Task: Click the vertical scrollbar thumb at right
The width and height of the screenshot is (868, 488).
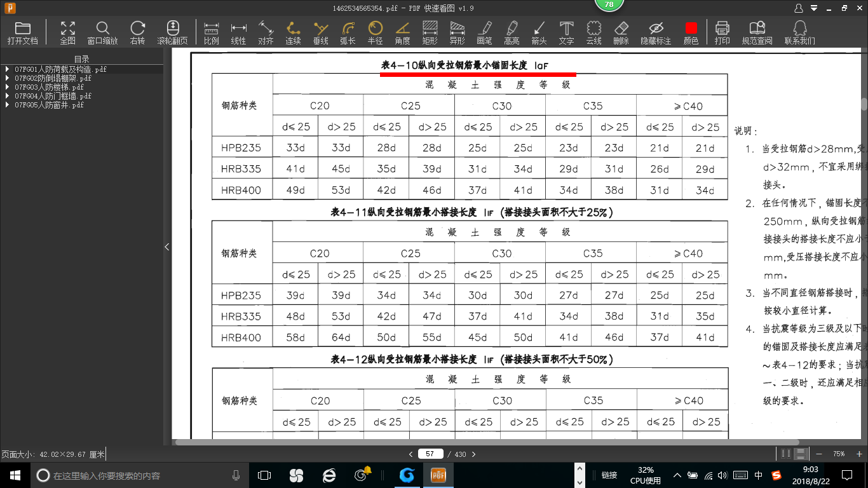Action: (864, 105)
